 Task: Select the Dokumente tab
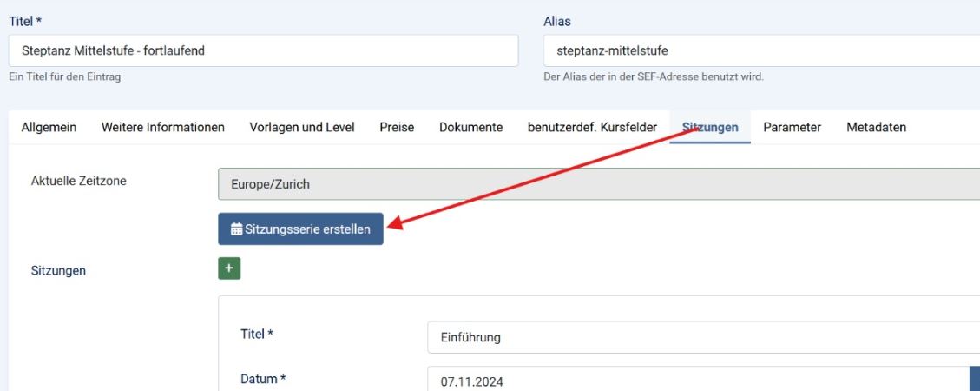[470, 127]
